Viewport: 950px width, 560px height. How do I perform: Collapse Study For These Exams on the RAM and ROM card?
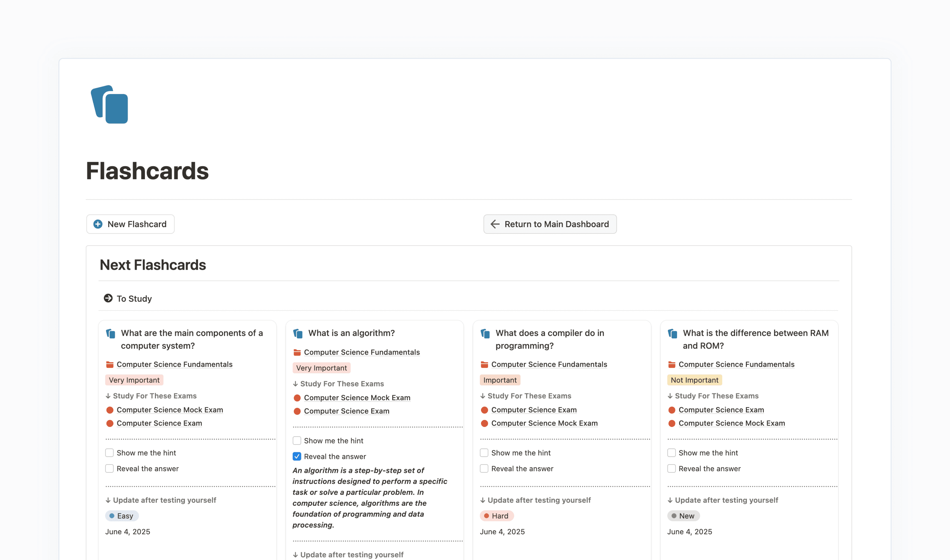coord(670,395)
